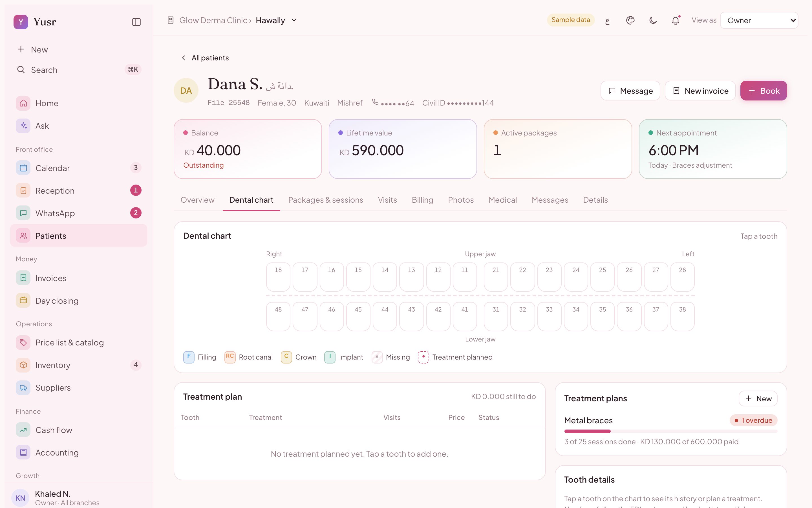The width and height of the screenshot is (812, 508).
Task: Open Day closing in sidebar
Action: (x=78, y=301)
